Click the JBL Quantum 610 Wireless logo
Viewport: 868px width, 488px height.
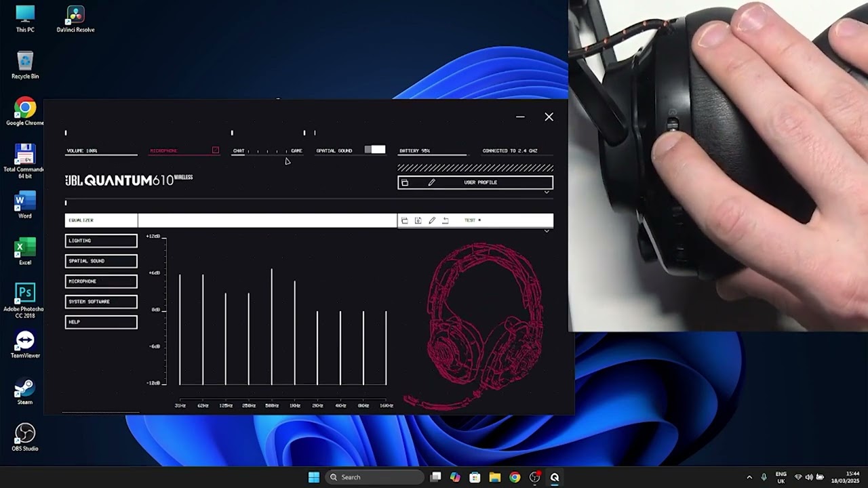point(129,180)
